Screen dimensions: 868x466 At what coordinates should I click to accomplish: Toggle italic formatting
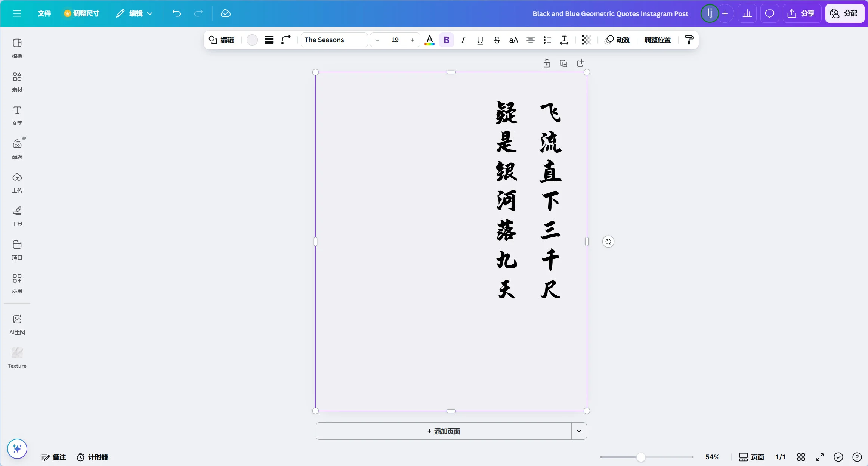pos(463,40)
